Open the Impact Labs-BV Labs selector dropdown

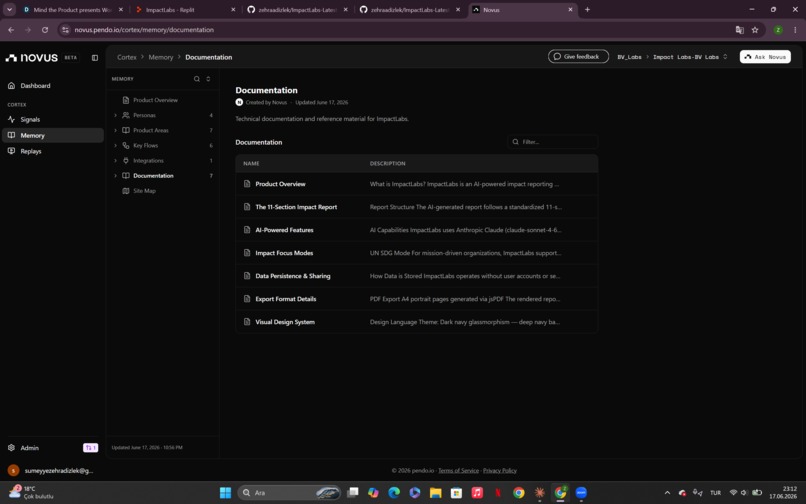point(690,57)
